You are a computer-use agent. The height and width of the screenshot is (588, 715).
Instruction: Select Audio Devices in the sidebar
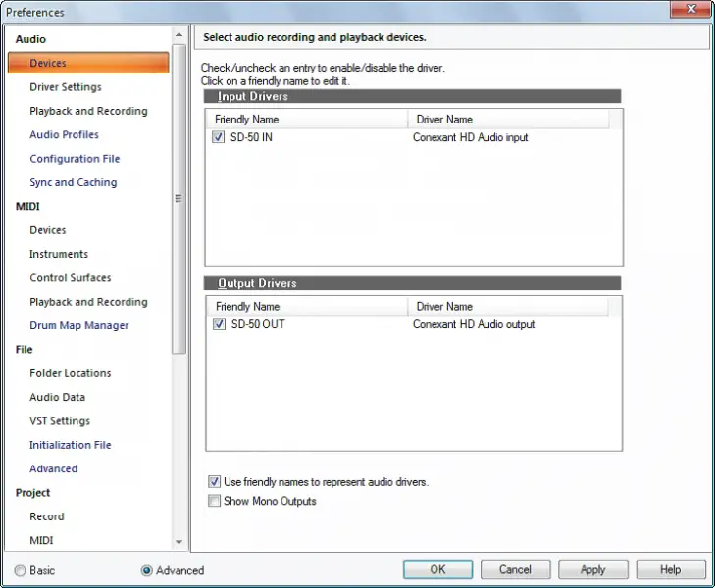tap(88, 63)
